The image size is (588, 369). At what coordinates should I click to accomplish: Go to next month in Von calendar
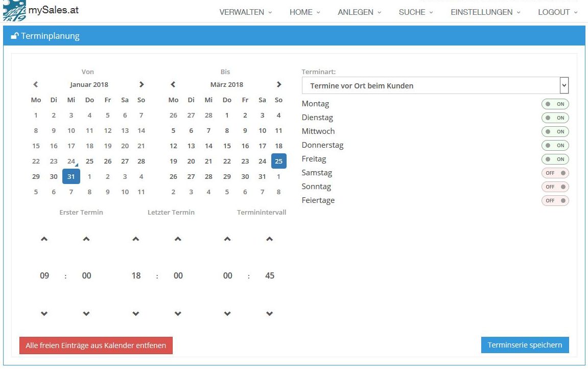tap(142, 85)
